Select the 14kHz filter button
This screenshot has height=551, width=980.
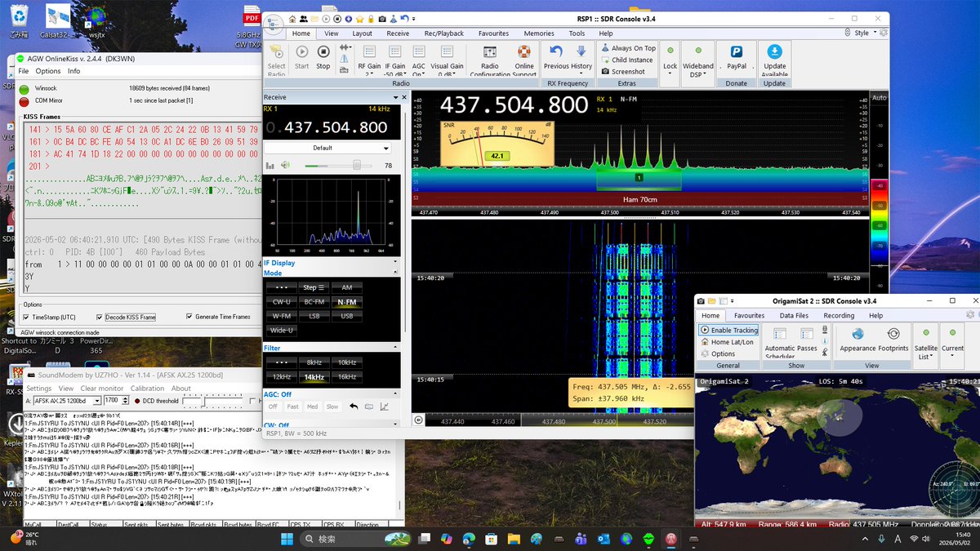pyautogui.click(x=314, y=376)
